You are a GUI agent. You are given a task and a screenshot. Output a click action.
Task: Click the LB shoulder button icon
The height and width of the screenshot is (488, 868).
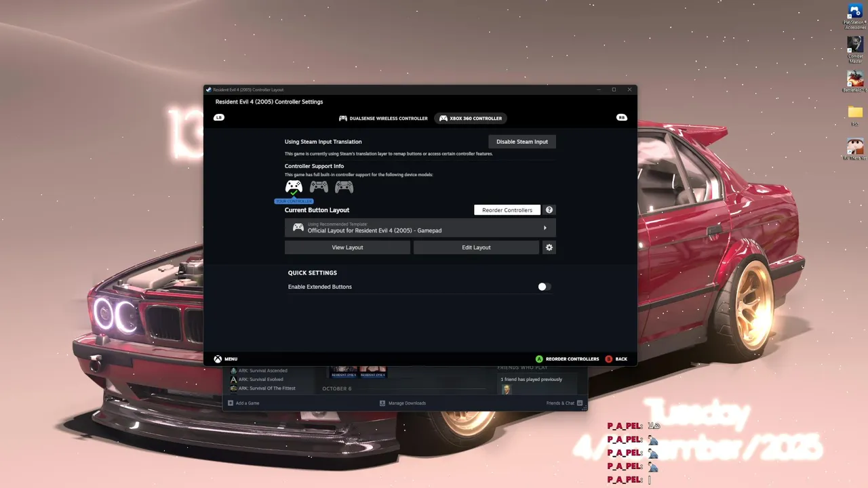219,117
